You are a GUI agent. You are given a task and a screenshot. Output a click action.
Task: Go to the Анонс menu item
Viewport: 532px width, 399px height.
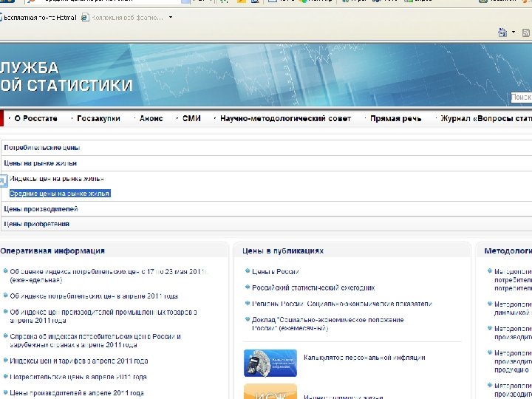point(151,118)
